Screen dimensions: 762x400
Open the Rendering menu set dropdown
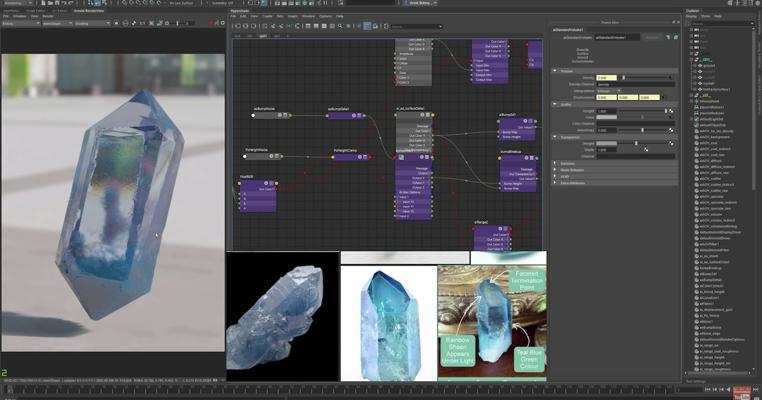tap(16, 3)
